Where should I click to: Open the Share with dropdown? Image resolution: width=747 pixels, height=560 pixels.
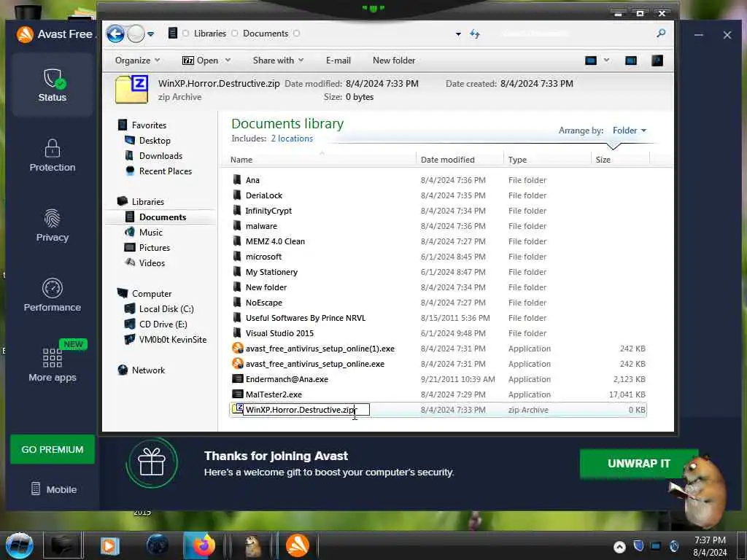pyautogui.click(x=278, y=61)
